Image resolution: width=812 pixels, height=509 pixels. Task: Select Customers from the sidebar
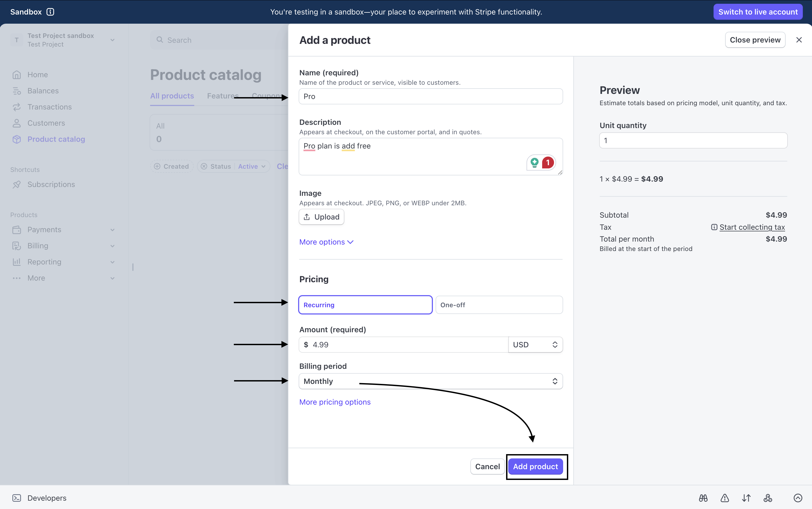46,123
